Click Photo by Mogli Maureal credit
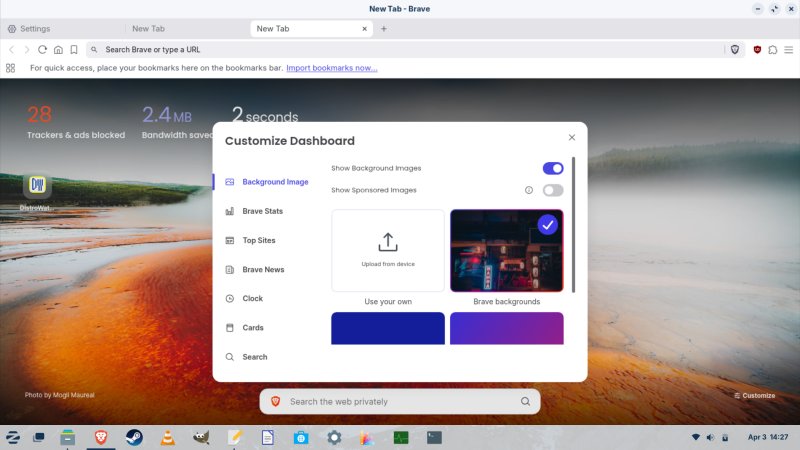 (x=60, y=395)
